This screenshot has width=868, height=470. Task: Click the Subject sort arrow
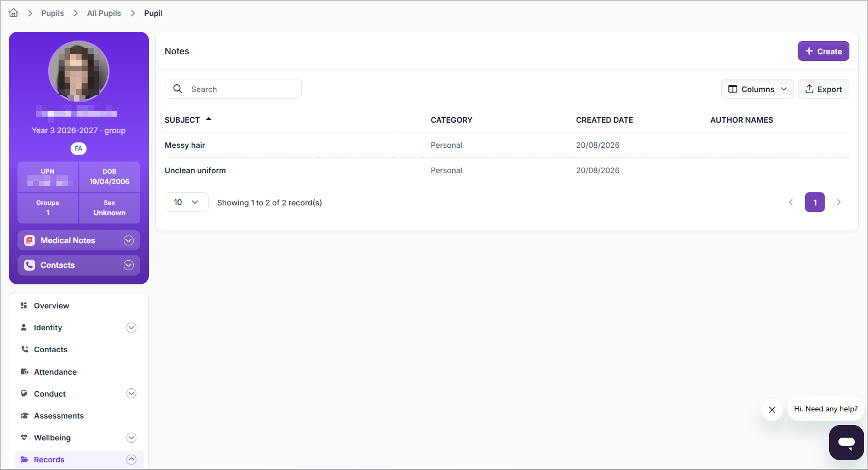click(x=209, y=119)
